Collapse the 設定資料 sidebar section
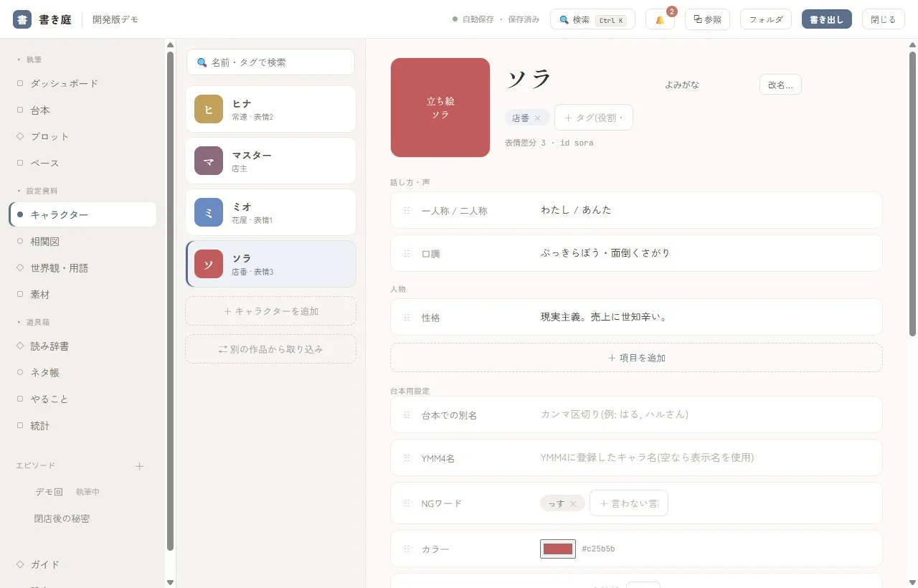The height and width of the screenshot is (588, 918). coord(37,191)
